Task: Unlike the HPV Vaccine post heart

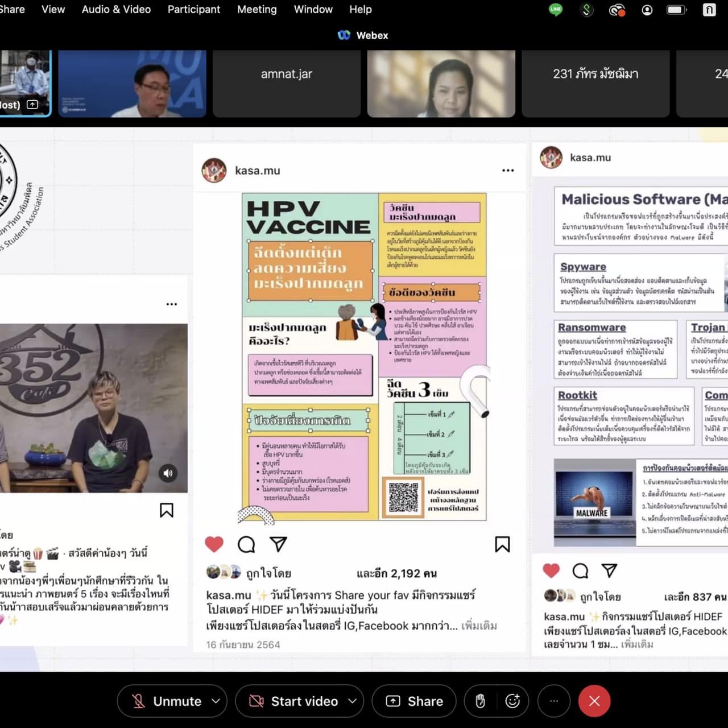Action: [214, 544]
